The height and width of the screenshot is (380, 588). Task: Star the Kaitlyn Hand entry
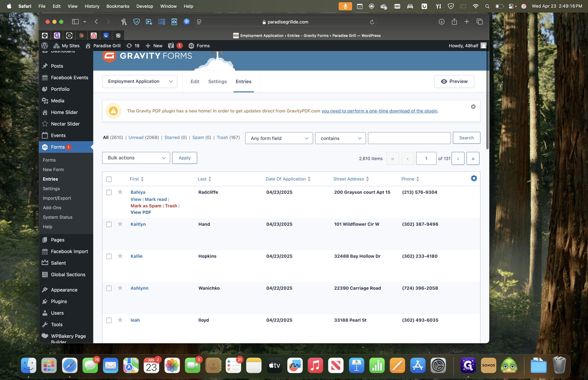click(120, 224)
